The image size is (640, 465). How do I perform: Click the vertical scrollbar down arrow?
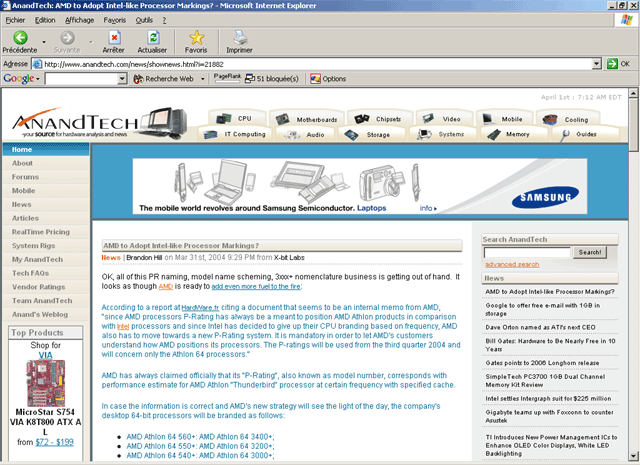click(x=633, y=456)
